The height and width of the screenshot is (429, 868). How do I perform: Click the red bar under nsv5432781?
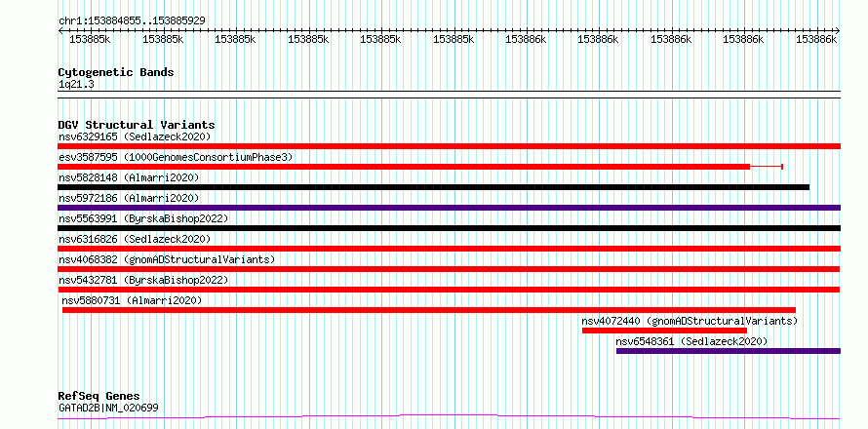tap(449, 290)
